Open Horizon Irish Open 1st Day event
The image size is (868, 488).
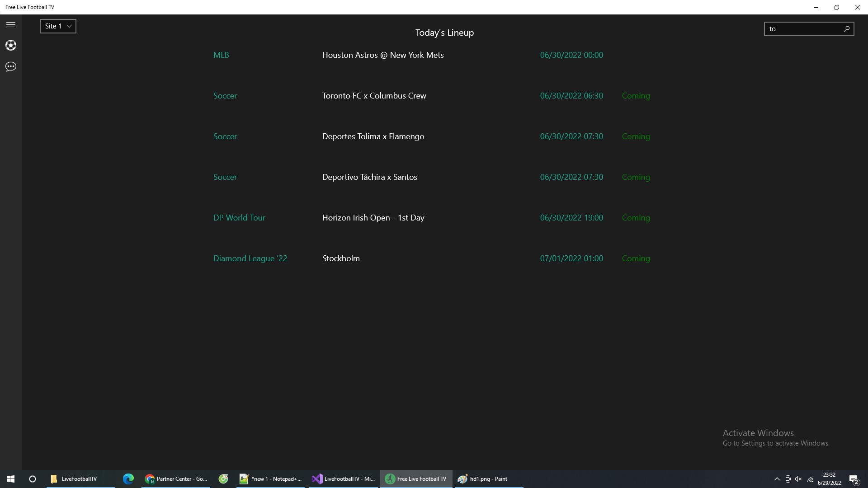[x=373, y=218]
